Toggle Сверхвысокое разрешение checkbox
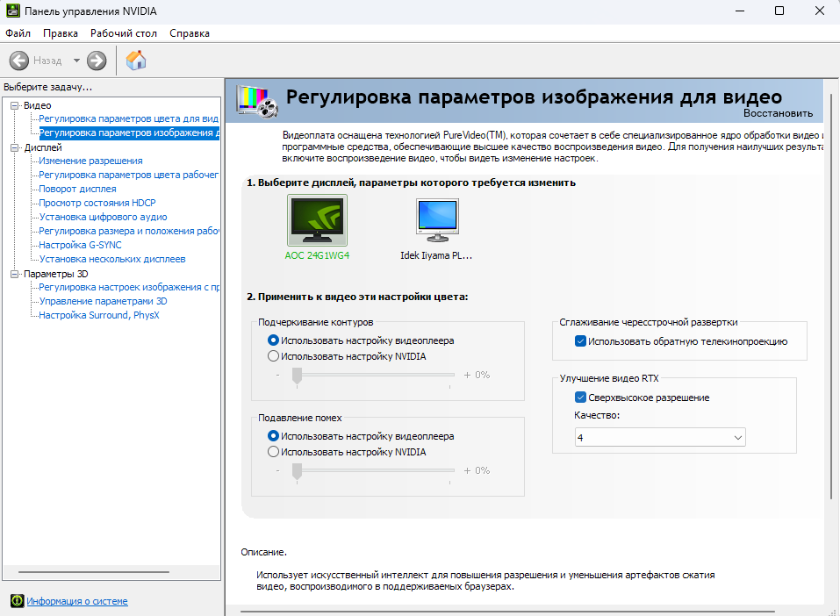This screenshot has width=840, height=616. [x=580, y=398]
